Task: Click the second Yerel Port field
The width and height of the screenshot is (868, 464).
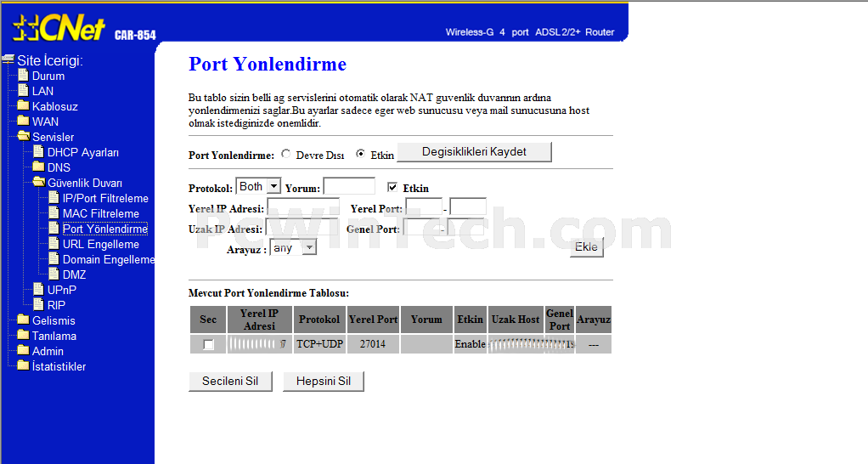Action: point(468,207)
